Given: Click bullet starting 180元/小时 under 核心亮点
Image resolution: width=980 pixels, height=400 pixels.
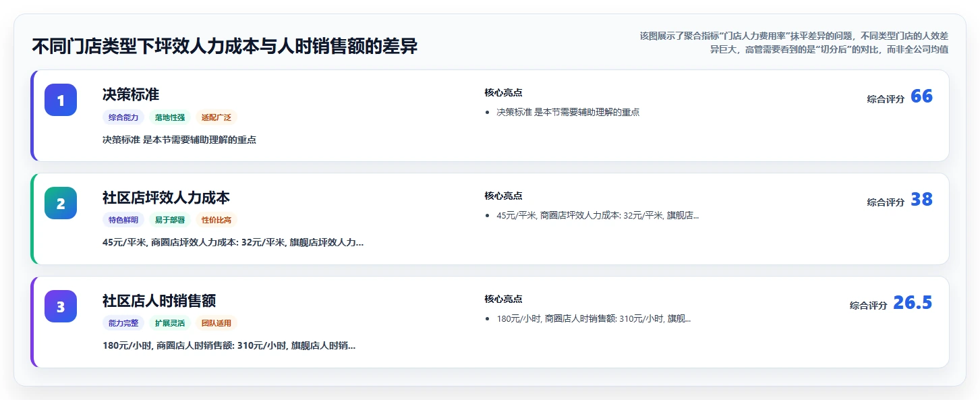Looking at the screenshot, I should 594,318.
